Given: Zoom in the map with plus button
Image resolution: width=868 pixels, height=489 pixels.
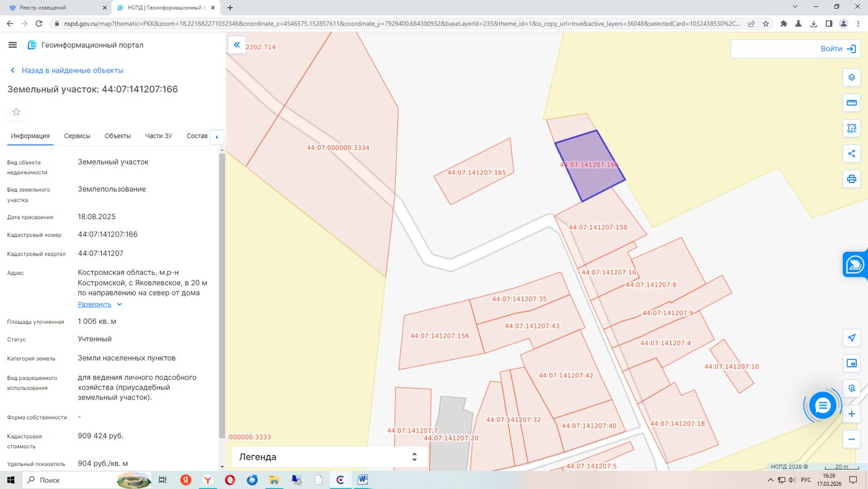Looking at the screenshot, I should (851, 414).
